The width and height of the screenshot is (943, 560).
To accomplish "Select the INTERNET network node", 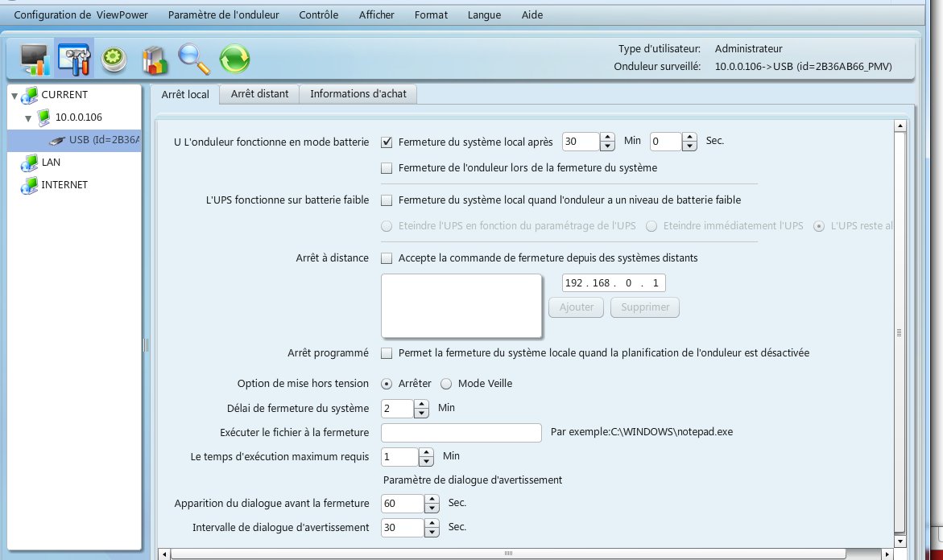I will [x=64, y=185].
